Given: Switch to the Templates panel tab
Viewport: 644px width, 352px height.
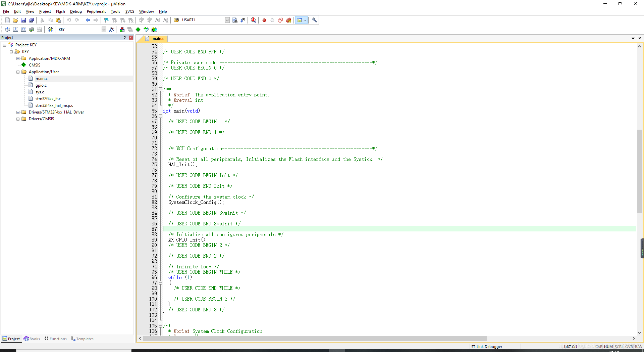Looking at the screenshot, I should 82,339.
